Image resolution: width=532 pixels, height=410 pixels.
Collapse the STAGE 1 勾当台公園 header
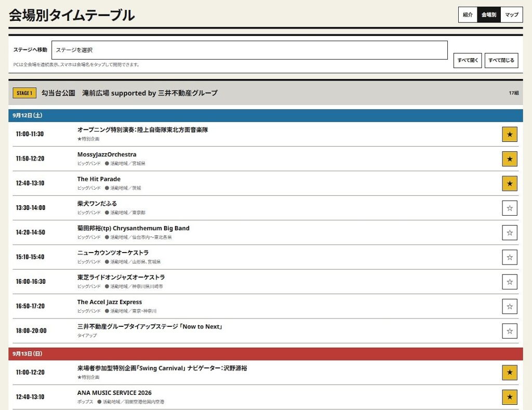[265, 93]
